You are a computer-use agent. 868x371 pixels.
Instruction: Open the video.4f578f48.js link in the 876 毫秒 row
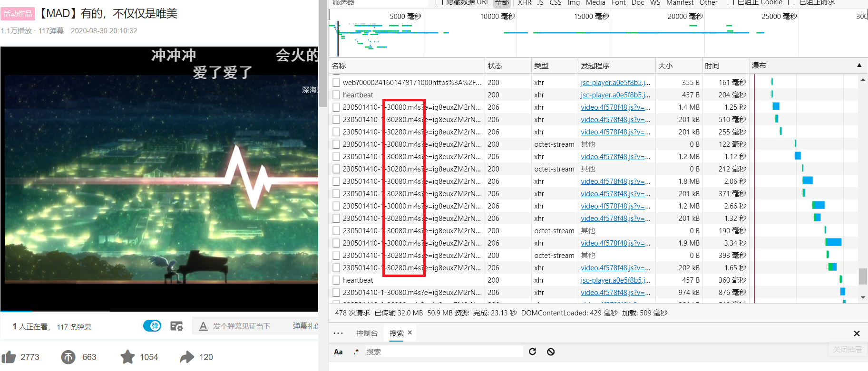tap(615, 292)
